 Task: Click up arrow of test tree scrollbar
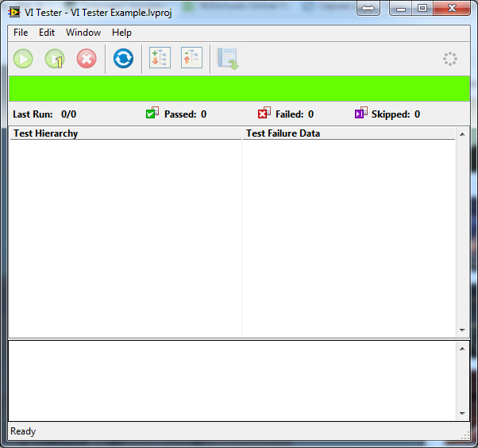pyautogui.click(x=462, y=134)
